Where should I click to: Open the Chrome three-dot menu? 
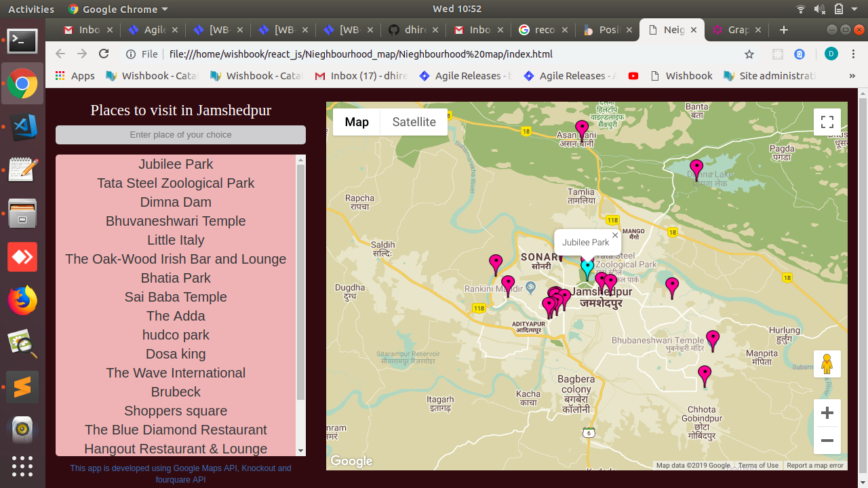(852, 54)
